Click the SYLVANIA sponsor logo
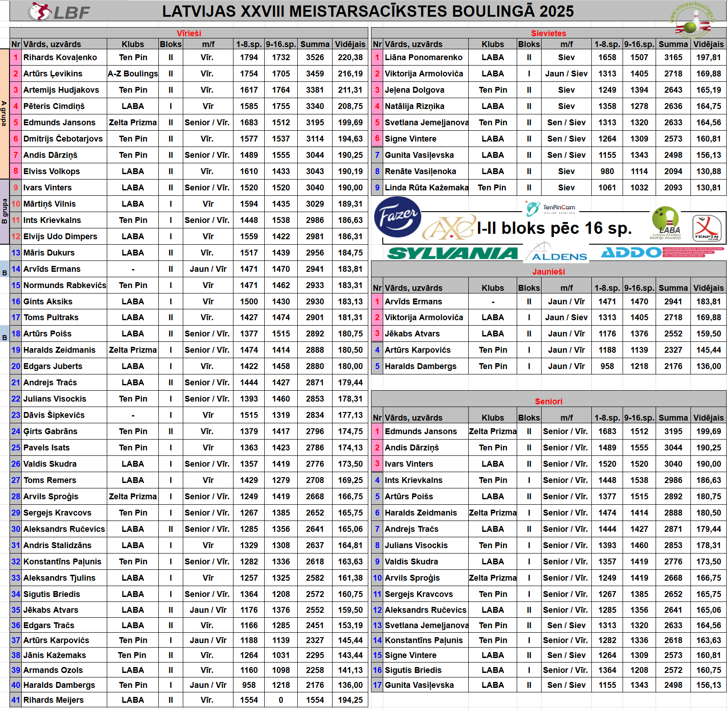Viewport: 728px width, 710px height. [452, 254]
